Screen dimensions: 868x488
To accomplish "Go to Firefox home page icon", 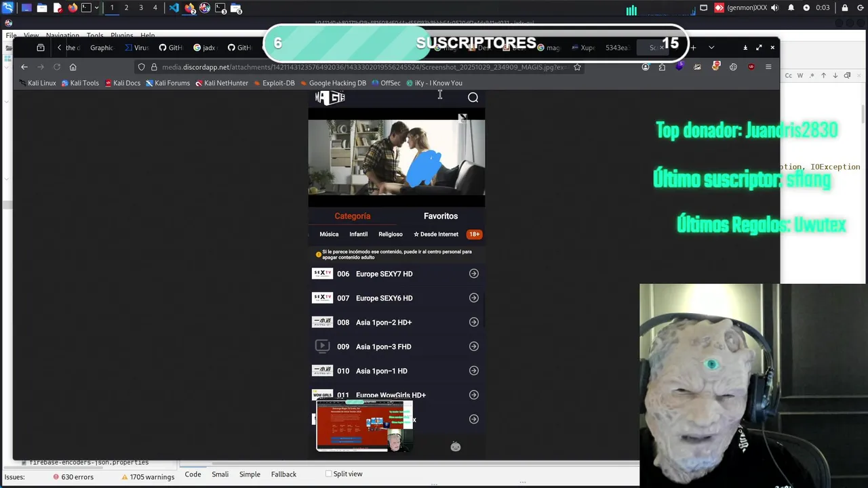I will tap(73, 67).
